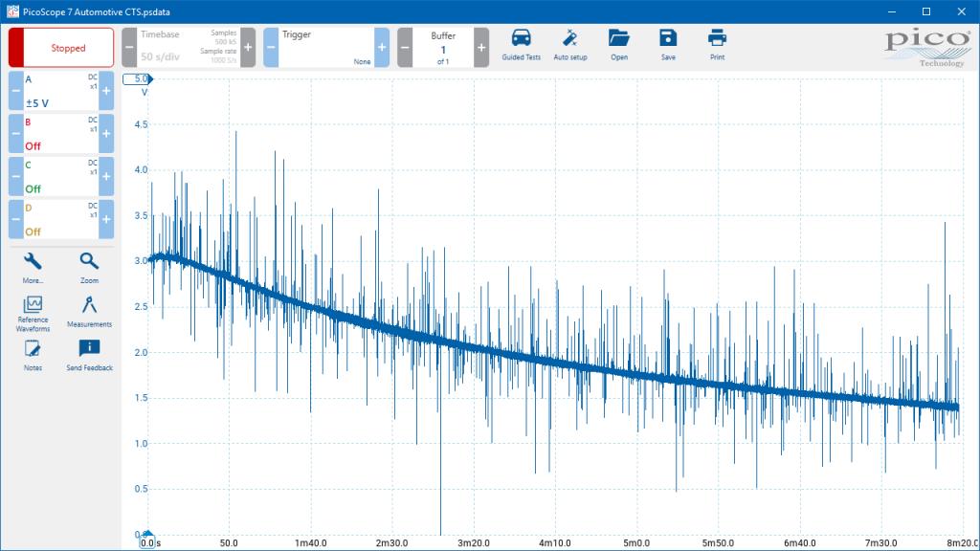Open the Measurements tool
Screen dimensions: 980x551
tap(89, 312)
